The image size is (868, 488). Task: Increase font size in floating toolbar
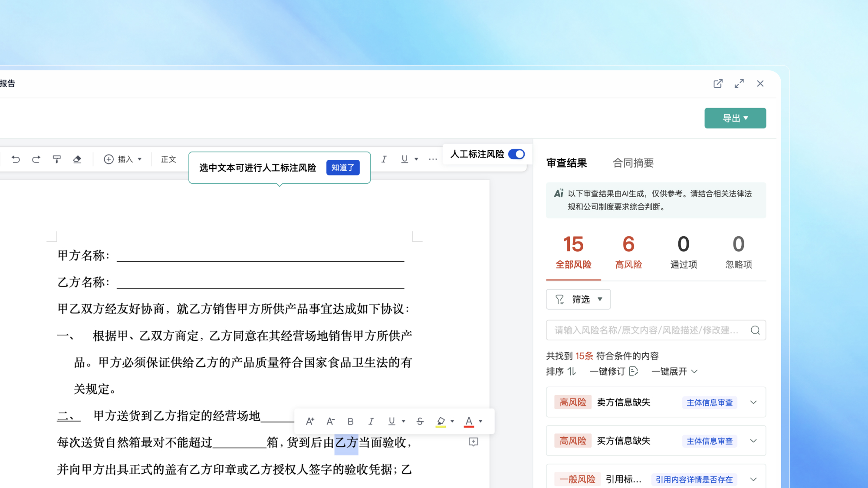310,421
